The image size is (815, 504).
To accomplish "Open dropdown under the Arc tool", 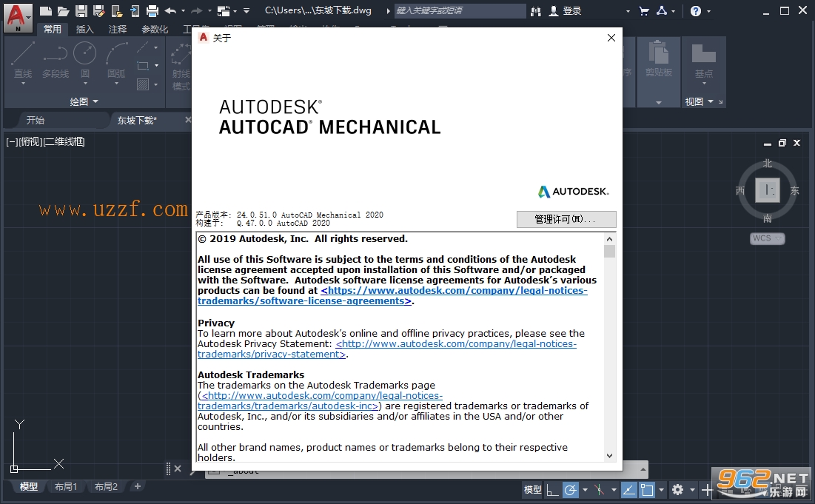I will coord(116,83).
